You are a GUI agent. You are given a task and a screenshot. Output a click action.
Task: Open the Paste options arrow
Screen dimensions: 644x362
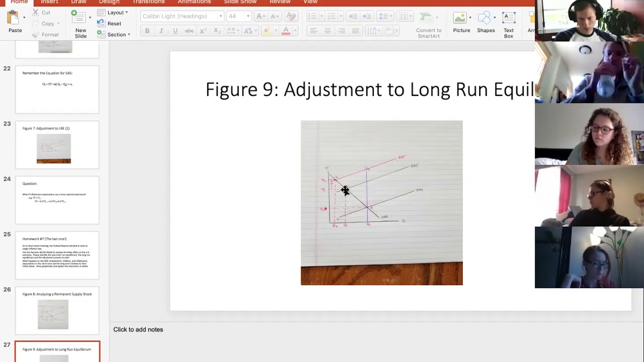tap(24, 18)
